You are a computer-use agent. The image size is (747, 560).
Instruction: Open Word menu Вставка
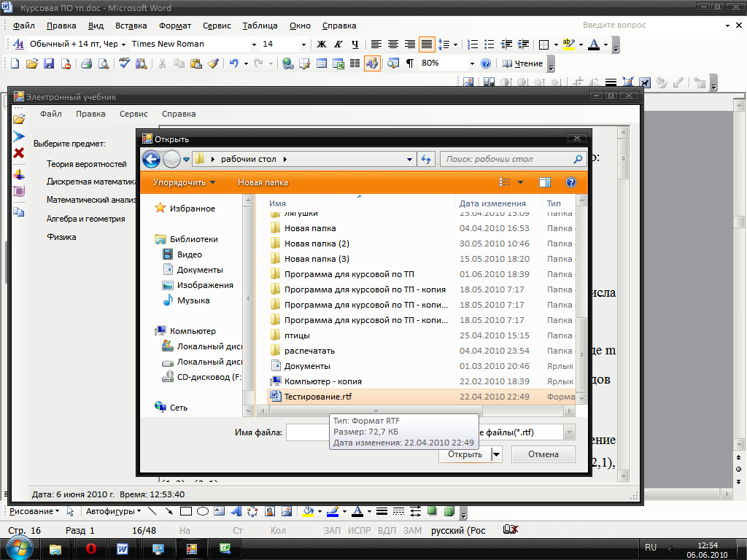click(131, 26)
